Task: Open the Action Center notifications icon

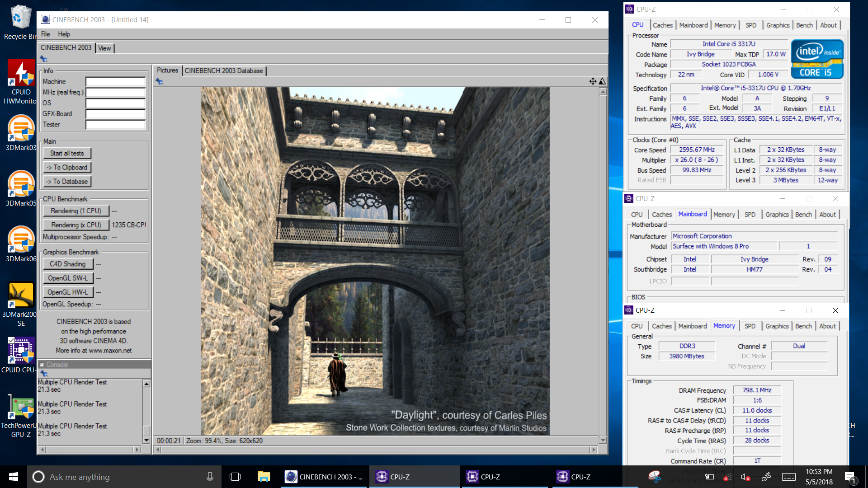Action: pos(850,477)
